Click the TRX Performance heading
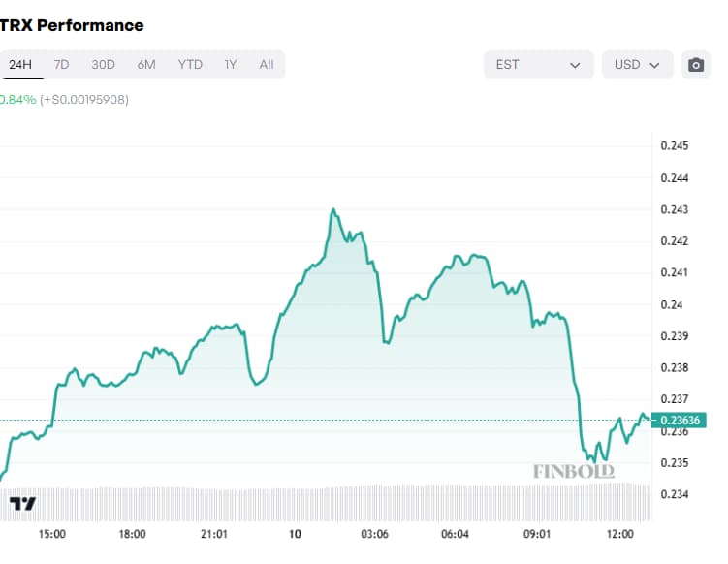 (72, 25)
